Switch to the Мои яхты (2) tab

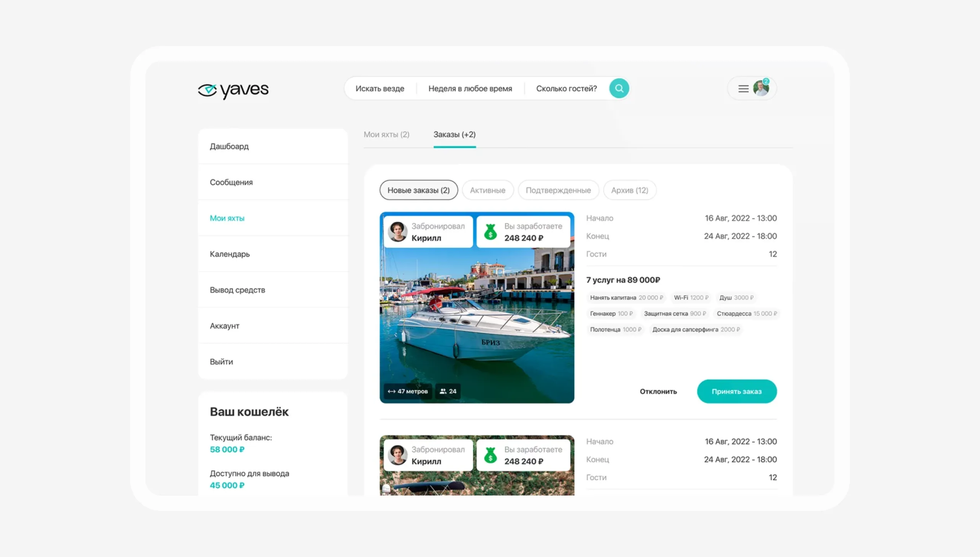point(386,134)
